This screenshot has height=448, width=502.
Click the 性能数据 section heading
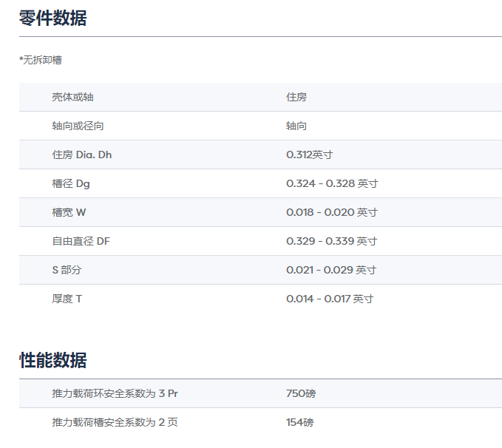pyautogui.click(x=52, y=361)
